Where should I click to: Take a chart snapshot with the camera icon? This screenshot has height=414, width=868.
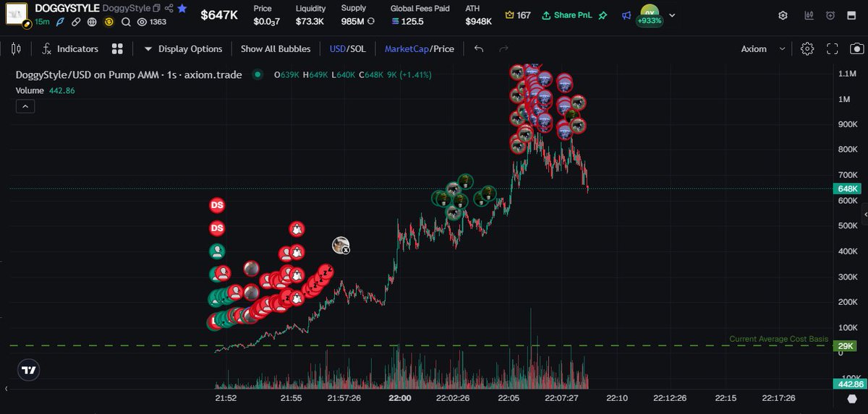coord(856,48)
